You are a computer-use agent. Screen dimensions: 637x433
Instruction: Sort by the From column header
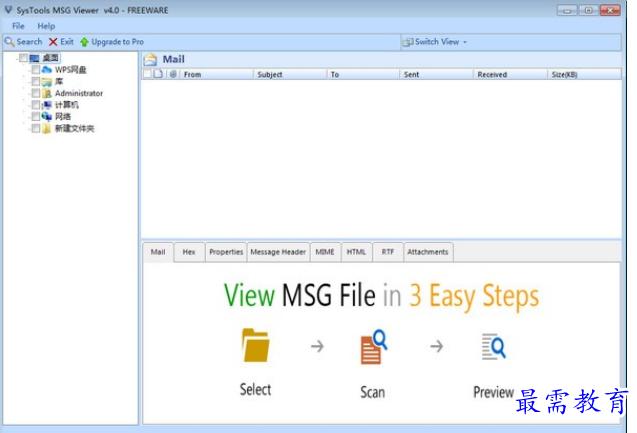(217, 74)
